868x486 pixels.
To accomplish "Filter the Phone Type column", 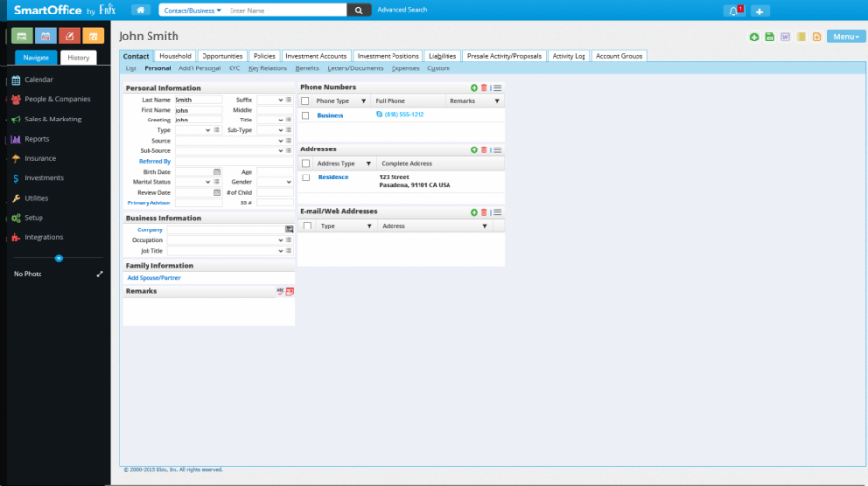I will 364,101.
